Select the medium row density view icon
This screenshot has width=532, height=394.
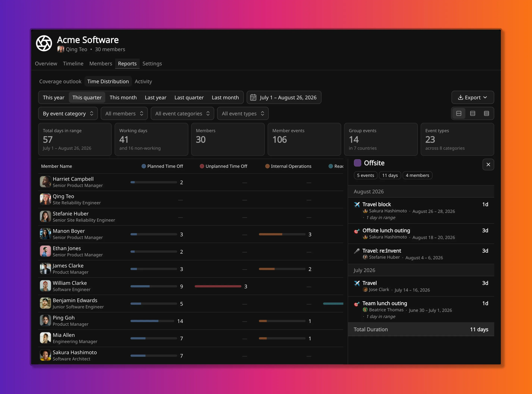473,113
